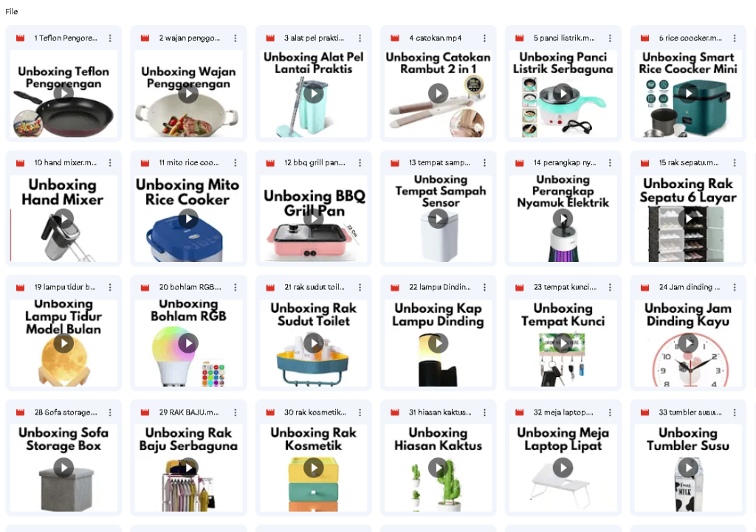Open three-dot menu for 4 catokan.mp4
The width and height of the screenshot is (756, 532).
click(484, 38)
